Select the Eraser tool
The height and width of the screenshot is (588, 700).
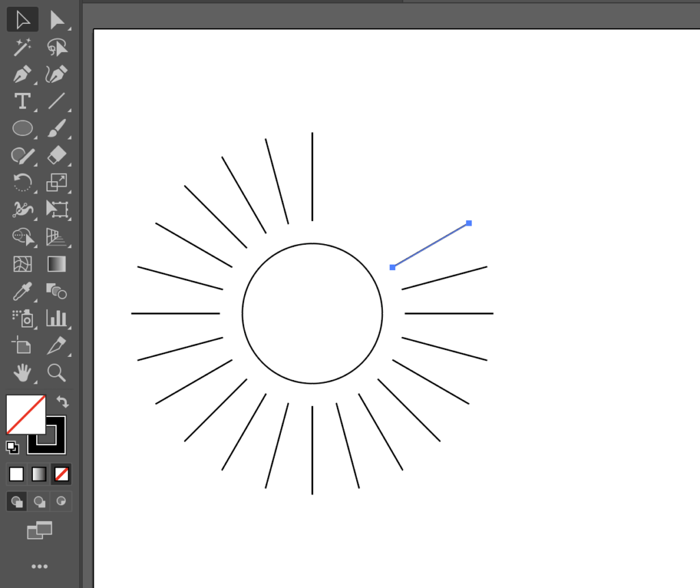point(57,155)
